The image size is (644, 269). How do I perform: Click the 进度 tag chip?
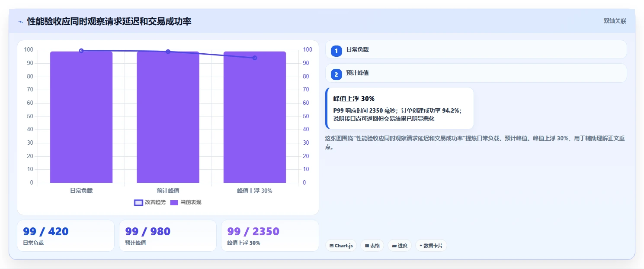[x=400, y=246]
